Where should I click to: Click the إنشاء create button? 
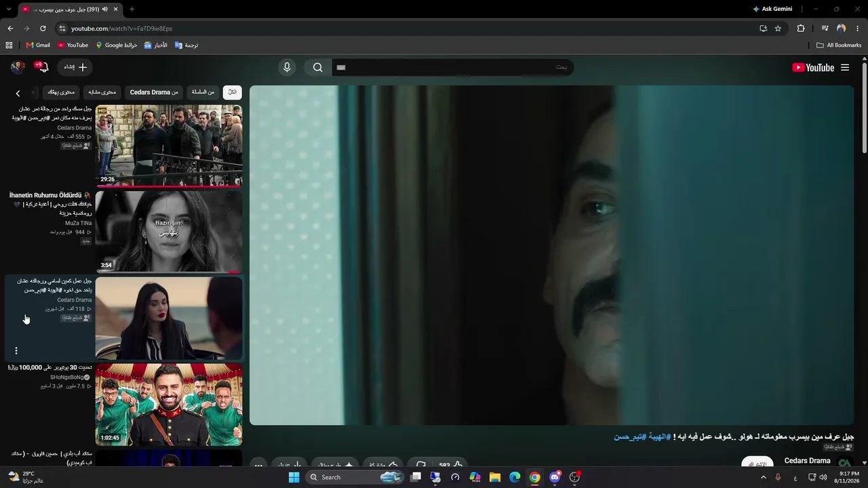[75, 67]
